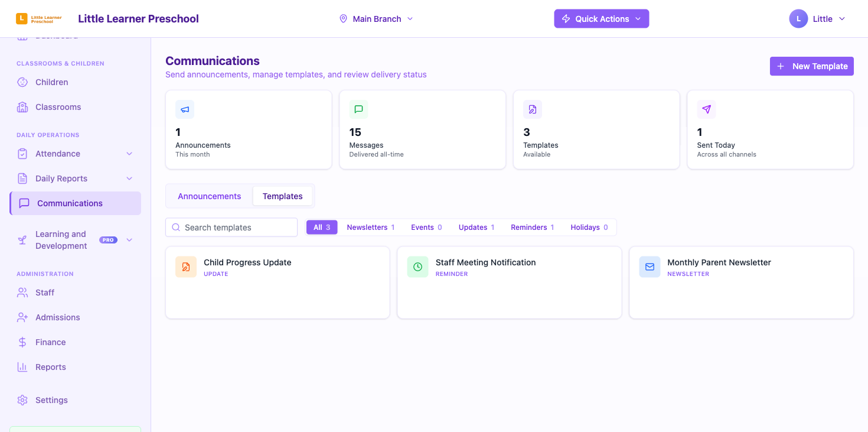Click the "This month" caption under Announcements
868x432 pixels.
[192, 154]
